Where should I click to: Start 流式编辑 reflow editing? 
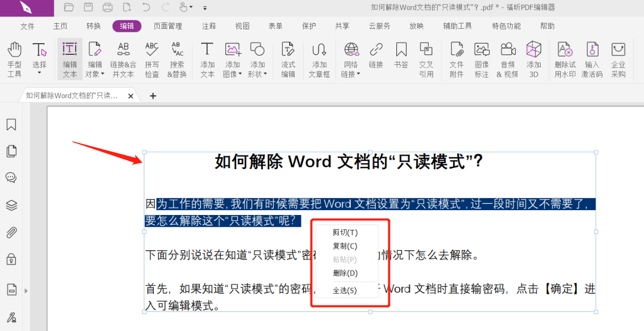pos(288,59)
